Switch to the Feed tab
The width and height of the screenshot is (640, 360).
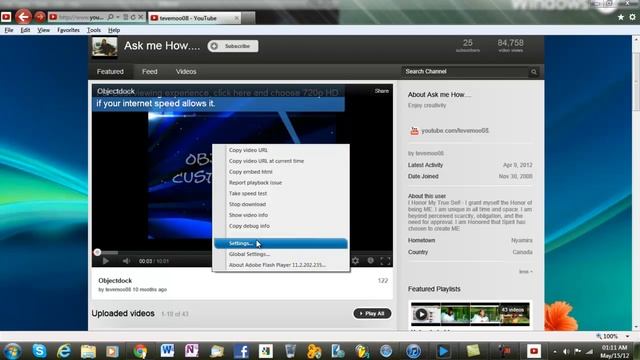[149, 71]
